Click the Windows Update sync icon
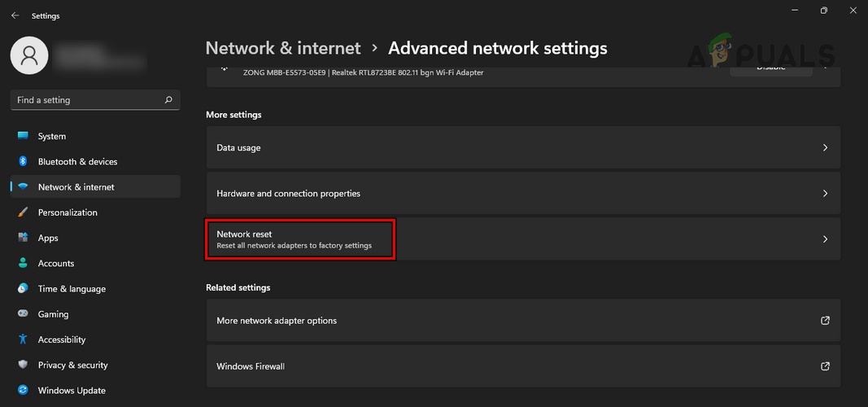This screenshot has width=868, height=407. [x=23, y=390]
